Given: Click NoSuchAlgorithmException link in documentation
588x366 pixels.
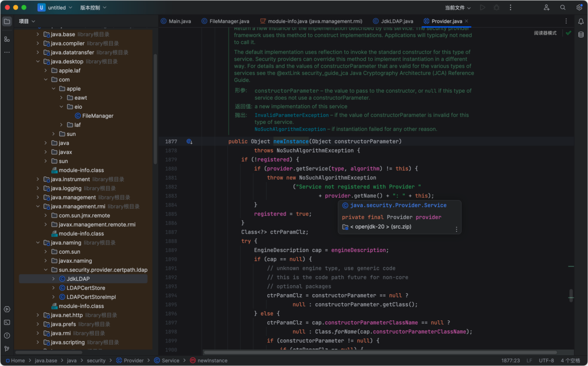Looking at the screenshot, I should 290,129.
